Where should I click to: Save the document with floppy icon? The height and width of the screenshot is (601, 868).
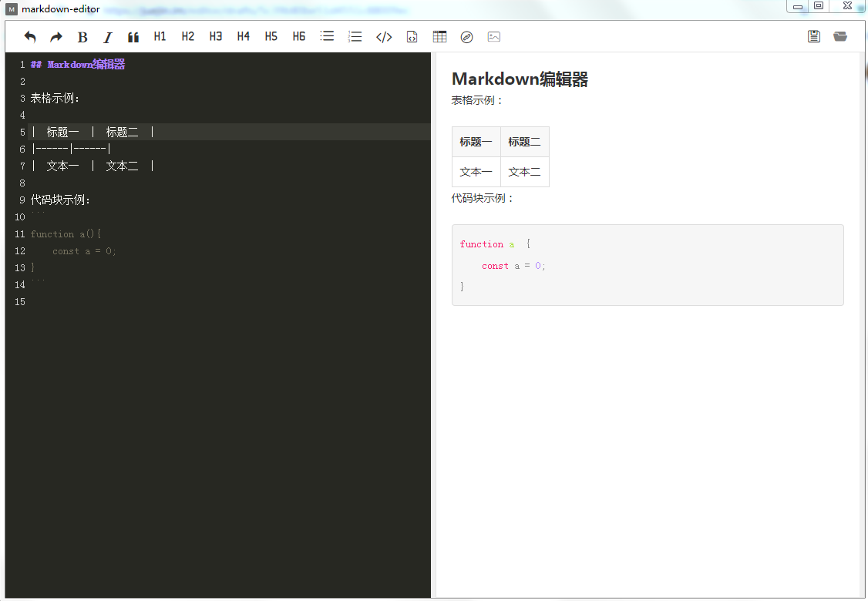814,36
